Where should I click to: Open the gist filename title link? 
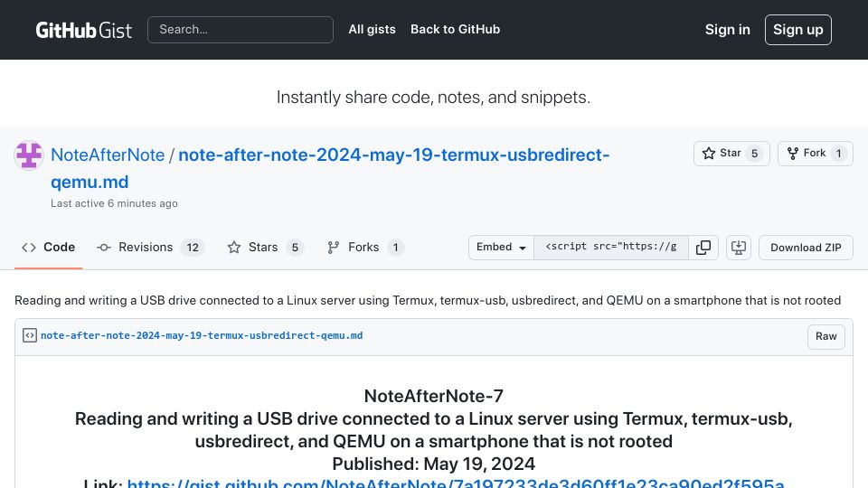(x=330, y=168)
